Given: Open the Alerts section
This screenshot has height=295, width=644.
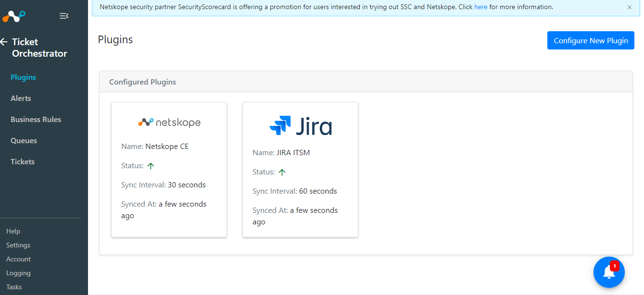Looking at the screenshot, I should (21, 98).
